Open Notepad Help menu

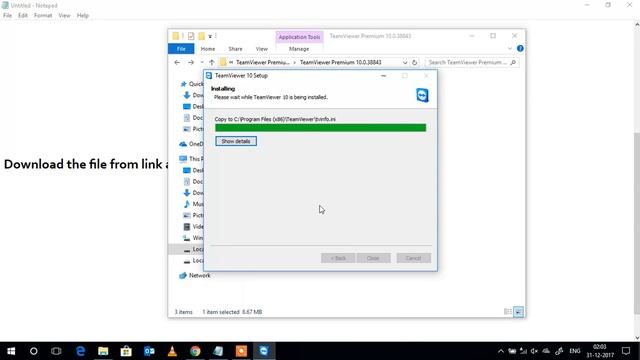point(83,16)
